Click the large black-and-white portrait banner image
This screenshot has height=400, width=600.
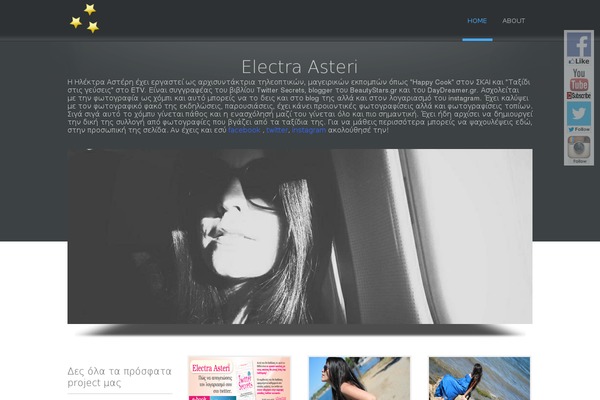pos(300,236)
